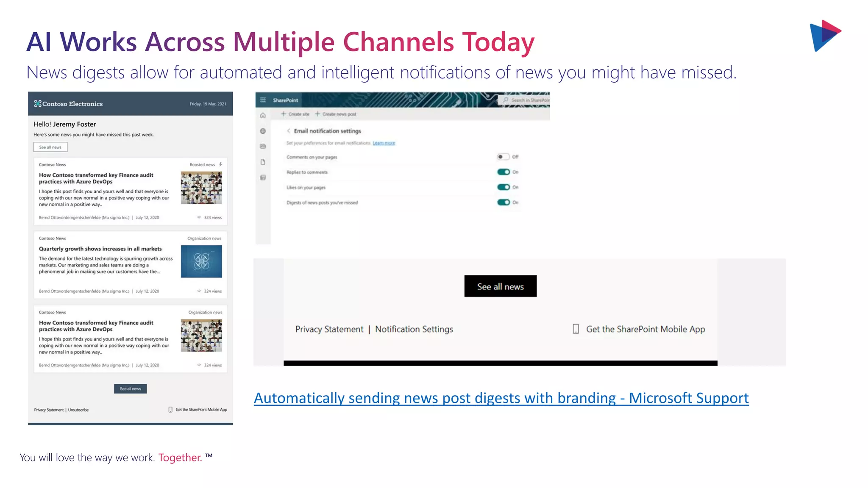Image resolution: width=868 pixels, height=488 pixels.
Task: Click the crowd thumbnail on third news card
Action: click(201, 335)
